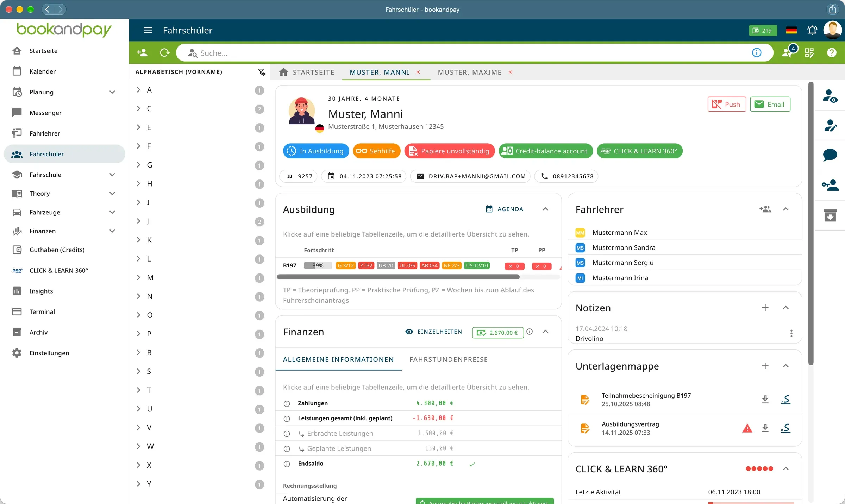
Task: Add a new note in Notizen
Action: point(765,308)
